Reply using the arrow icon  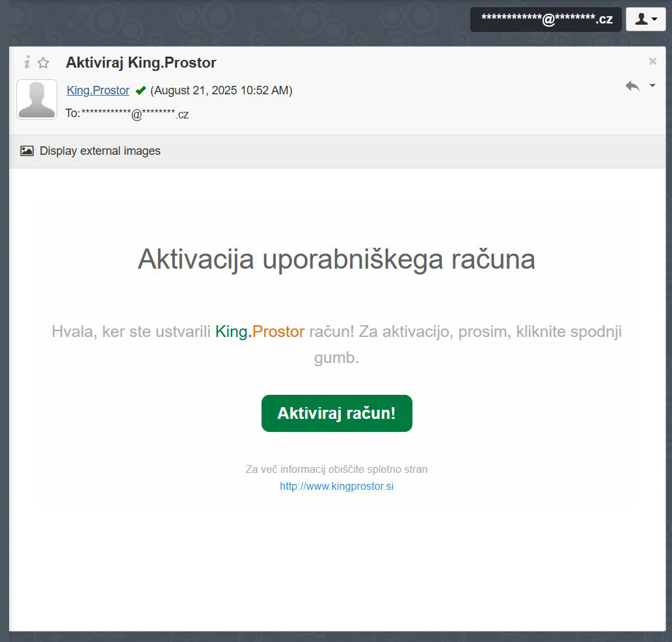tap(632, 86)
